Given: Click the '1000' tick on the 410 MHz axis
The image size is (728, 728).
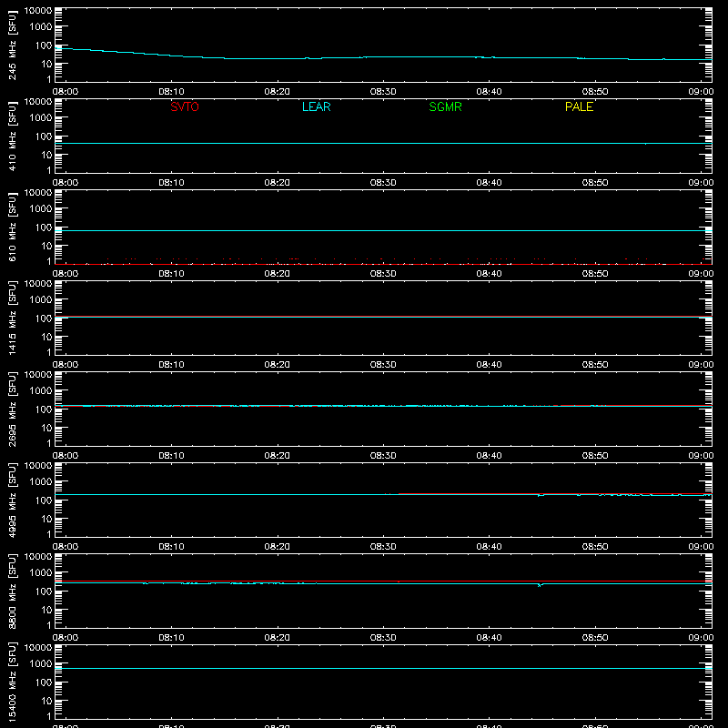Looking at the screenshot, I should tap(41, 118).
